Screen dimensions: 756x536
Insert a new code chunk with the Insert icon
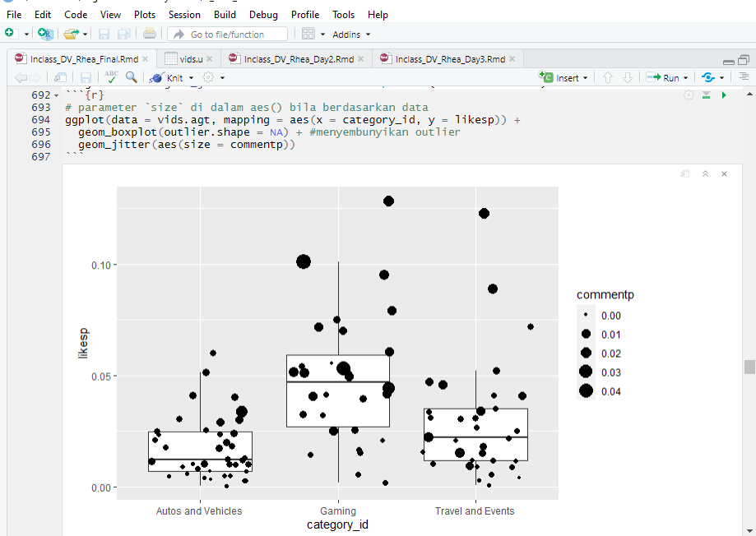pos(563,76)
